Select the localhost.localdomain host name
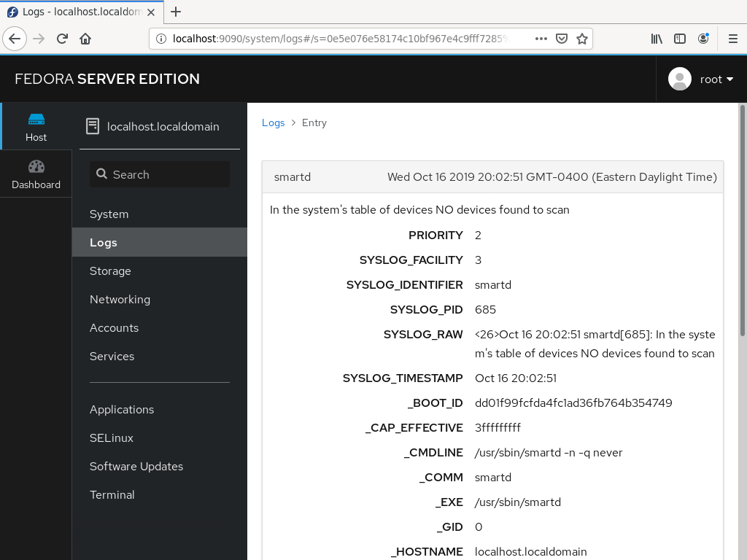 tap(163, 127)
